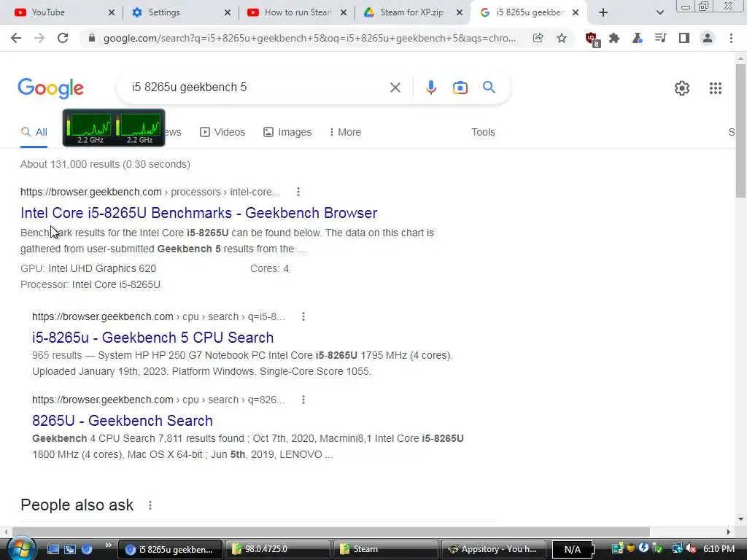Open the uBlock Origin extension icon

592,39
